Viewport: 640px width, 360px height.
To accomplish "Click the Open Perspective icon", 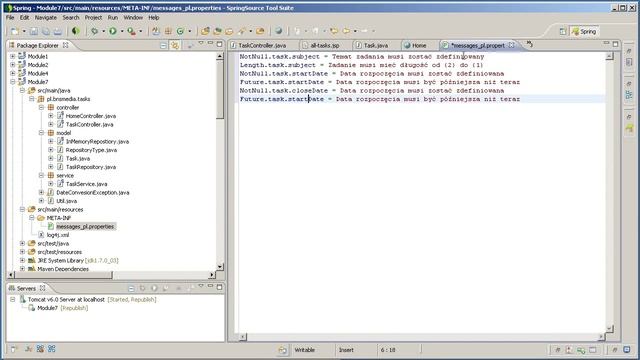I will (562, 31).
